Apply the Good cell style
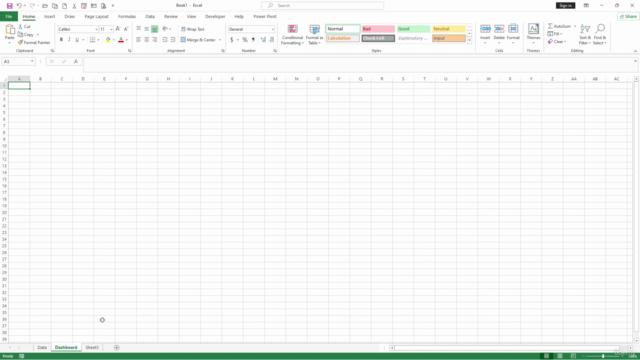 click(413, 29)
